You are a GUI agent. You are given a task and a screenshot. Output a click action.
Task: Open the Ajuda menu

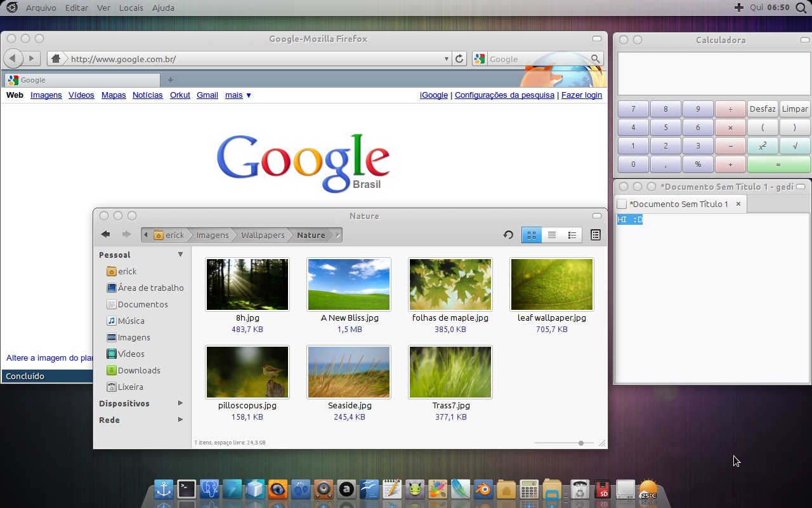click(x=163, y=8)
